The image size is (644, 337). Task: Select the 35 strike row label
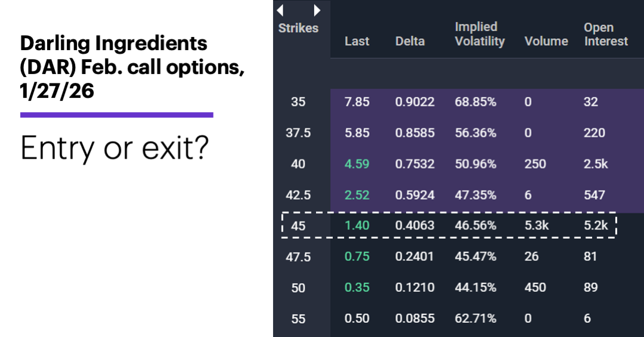[298, 102]
